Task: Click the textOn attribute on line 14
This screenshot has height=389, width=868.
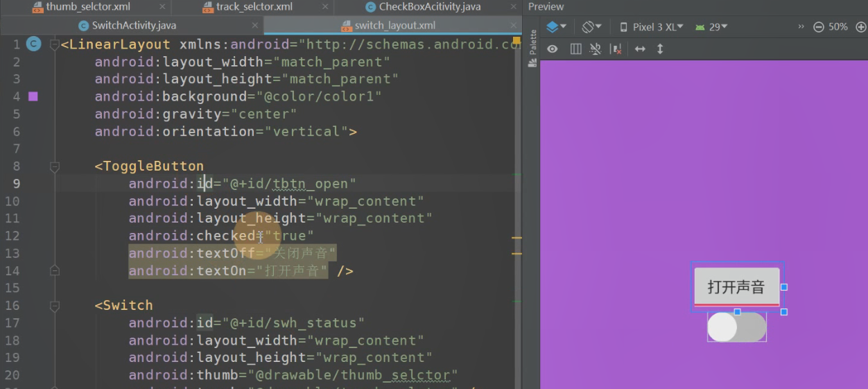Action: pos(228,270)
